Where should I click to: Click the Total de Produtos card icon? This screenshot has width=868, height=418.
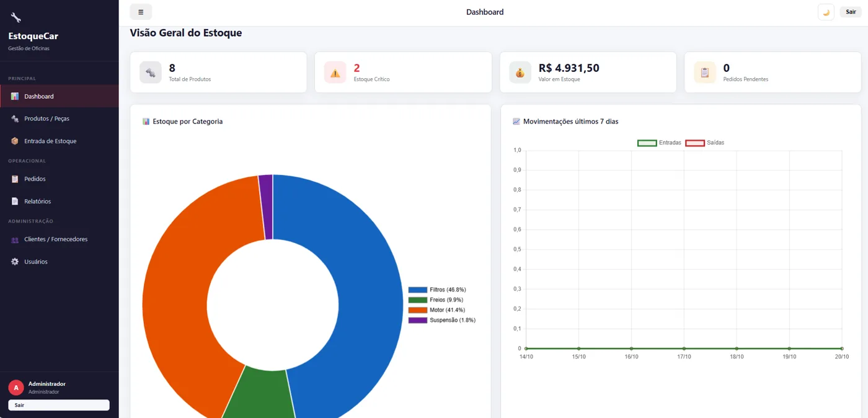(x=151, y=73)
